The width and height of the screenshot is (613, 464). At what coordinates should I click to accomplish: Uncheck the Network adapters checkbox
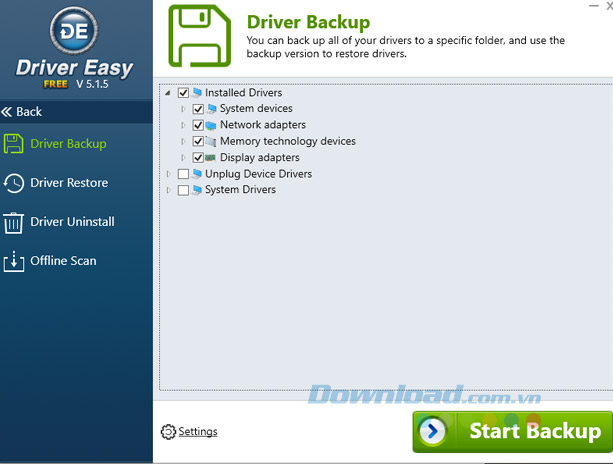coord(198,125)
